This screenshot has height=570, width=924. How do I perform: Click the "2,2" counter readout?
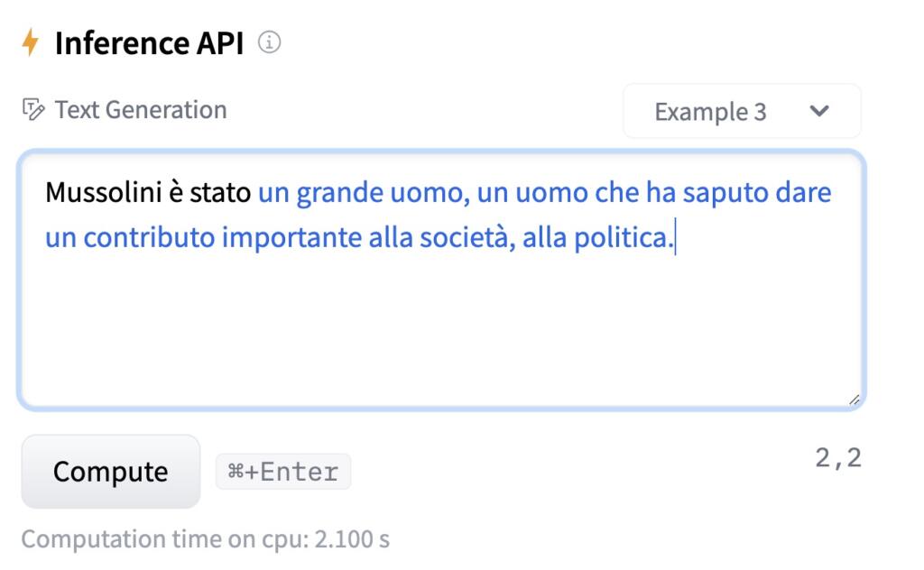(837, 458)
